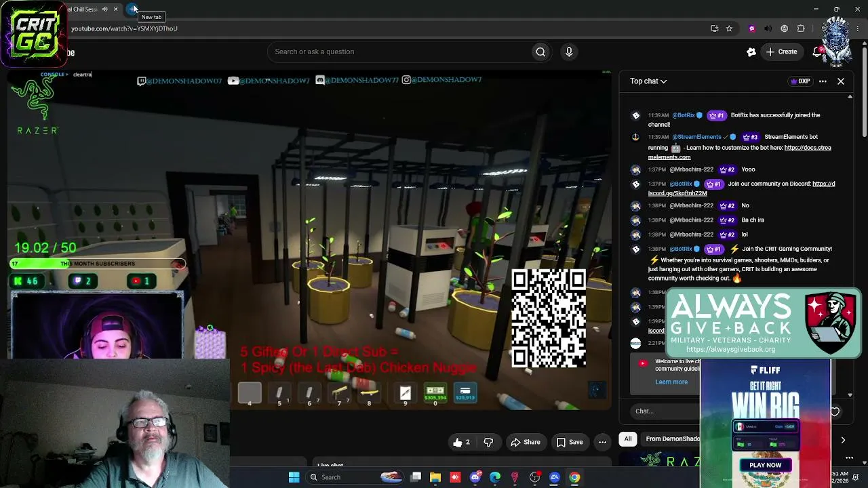Open the purple chat browser extension
The width and height of the screenshot is (868, 488).
(x=751, y=28)
